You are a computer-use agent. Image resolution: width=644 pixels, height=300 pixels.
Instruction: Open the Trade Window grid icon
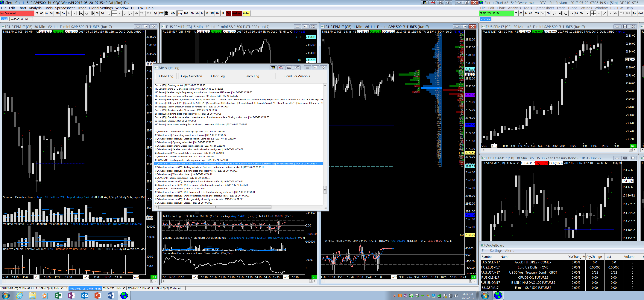[x=167, y=13]
